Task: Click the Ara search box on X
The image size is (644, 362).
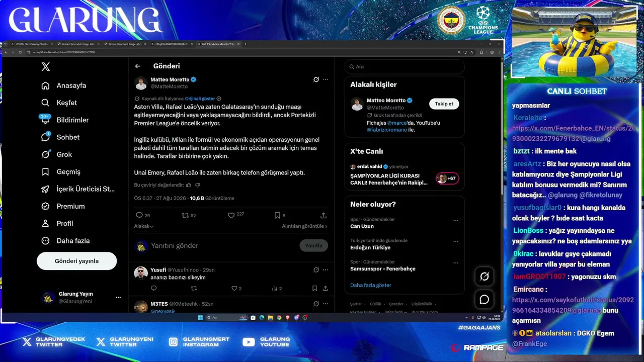Action: pos(405,66)
